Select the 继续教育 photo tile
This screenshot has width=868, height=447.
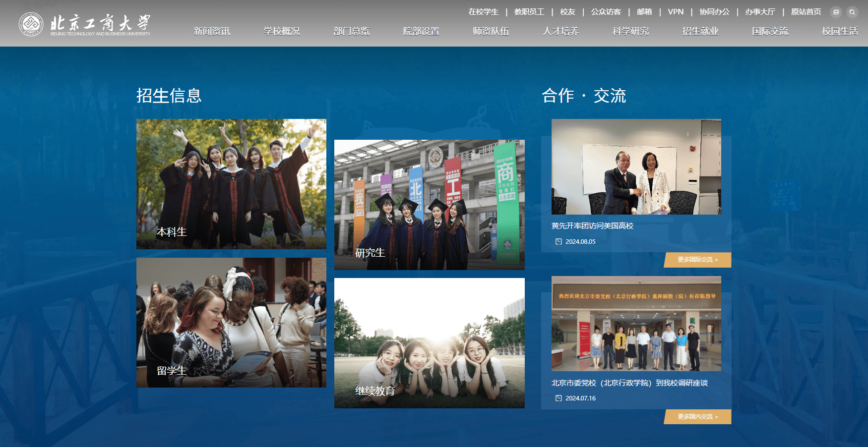click(429, 343)
